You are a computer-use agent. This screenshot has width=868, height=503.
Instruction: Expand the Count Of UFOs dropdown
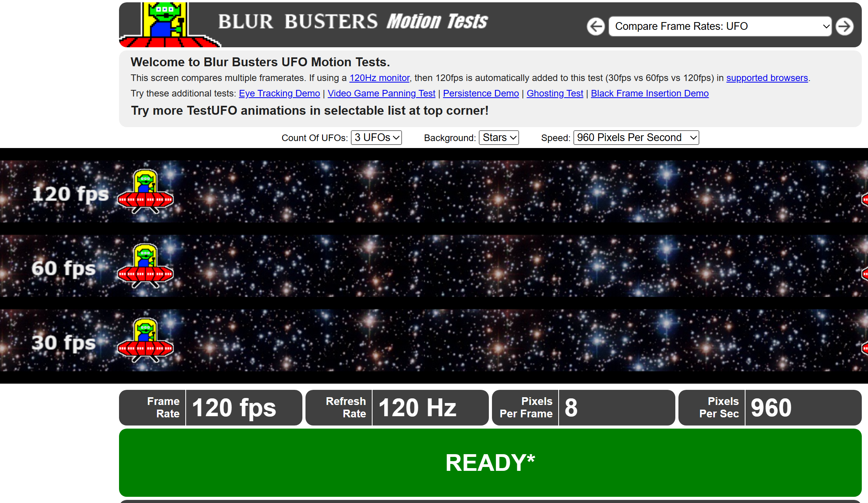[376, 138]
